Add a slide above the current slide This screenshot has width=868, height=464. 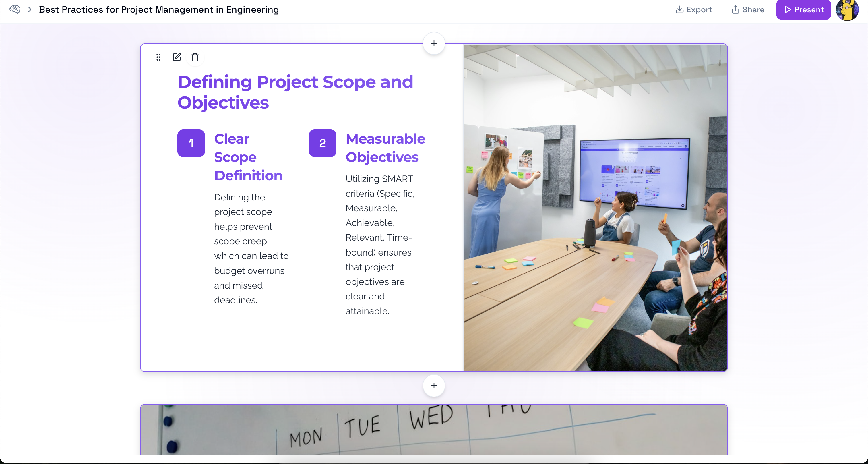pos(434,43)
